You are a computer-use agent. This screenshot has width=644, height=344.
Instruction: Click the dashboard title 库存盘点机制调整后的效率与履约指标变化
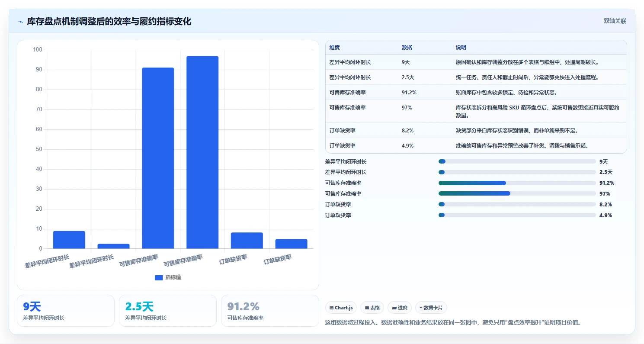click(109, 22)
